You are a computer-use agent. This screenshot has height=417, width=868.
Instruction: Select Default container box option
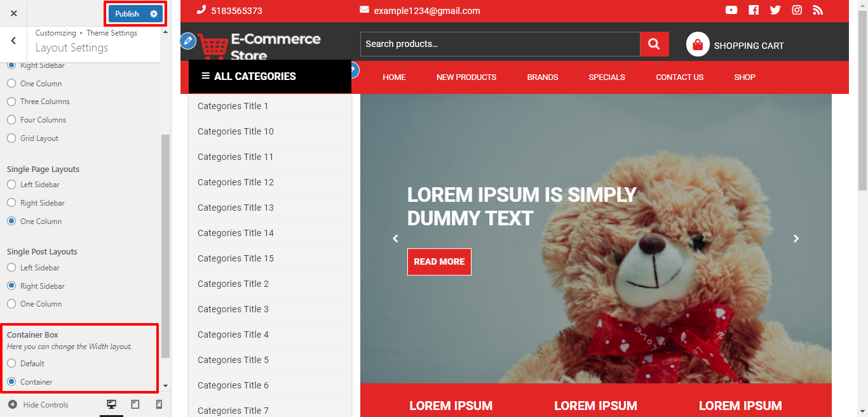(11, 364)
